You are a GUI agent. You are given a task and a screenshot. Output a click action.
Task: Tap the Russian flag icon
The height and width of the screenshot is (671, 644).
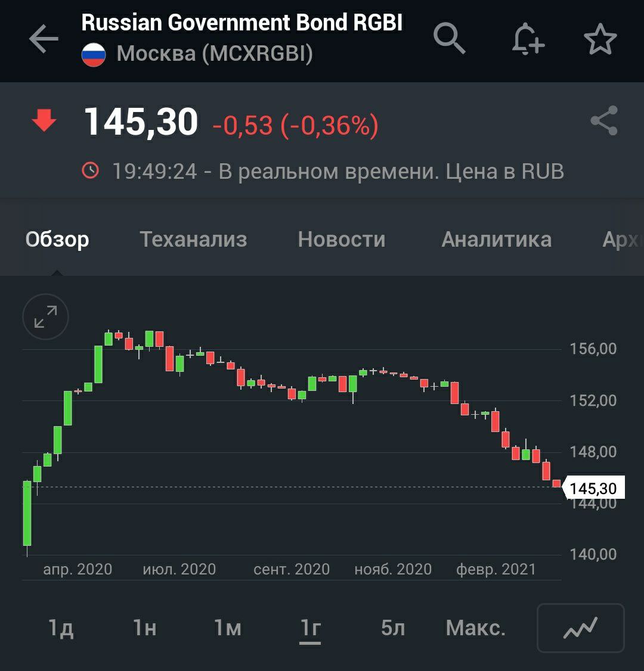click(x=94, y=55)
